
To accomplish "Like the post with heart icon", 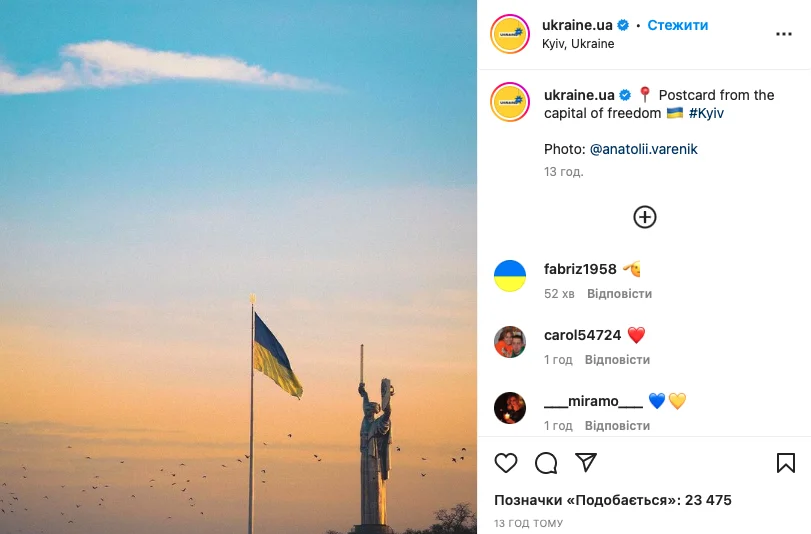I will 506,463.
